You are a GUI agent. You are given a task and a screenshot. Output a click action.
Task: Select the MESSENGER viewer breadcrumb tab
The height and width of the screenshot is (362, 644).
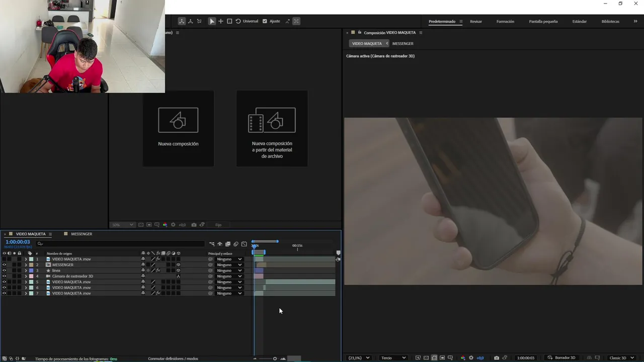(403, 44)
